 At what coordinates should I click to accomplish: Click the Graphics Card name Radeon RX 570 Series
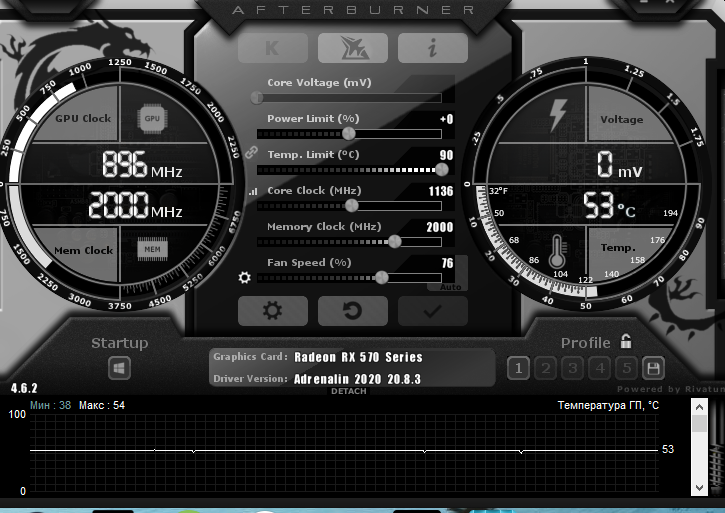tap(358, 357)
